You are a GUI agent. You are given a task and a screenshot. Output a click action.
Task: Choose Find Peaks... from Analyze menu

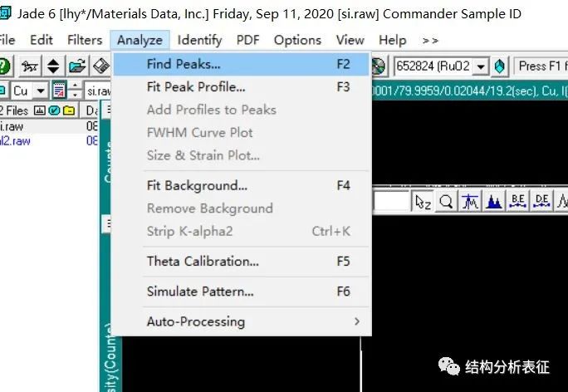[242, 64]
